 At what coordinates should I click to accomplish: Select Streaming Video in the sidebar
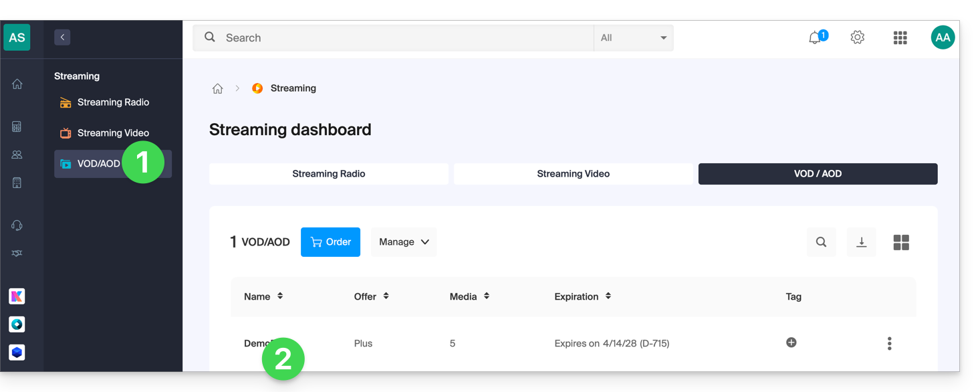tap(113, 133)
